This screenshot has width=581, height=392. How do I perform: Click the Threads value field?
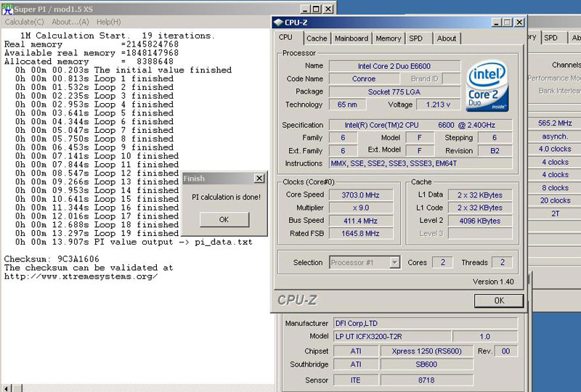[x=502, y=262]
